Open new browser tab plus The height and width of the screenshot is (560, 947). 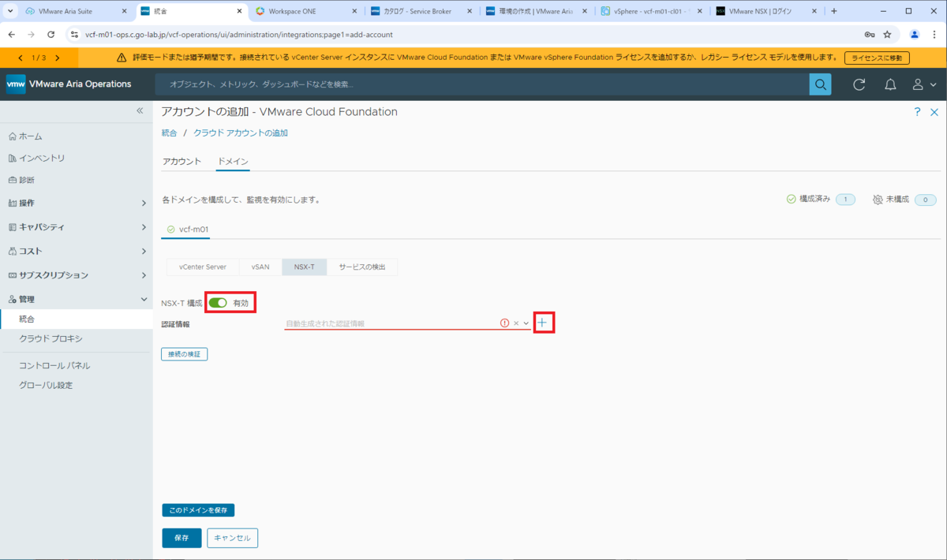click(834, 11)
